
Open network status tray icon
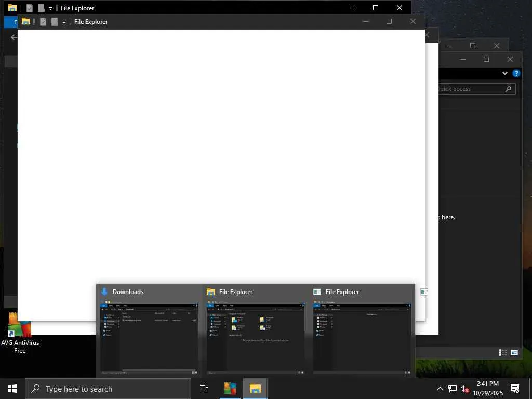pos(453,389)
